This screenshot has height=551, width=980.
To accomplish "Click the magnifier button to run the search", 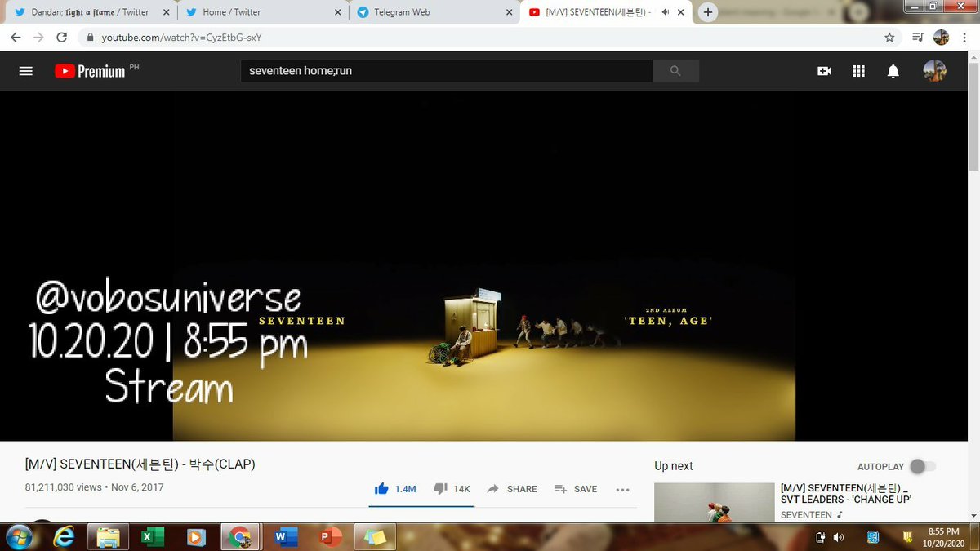I will point(675,71).
